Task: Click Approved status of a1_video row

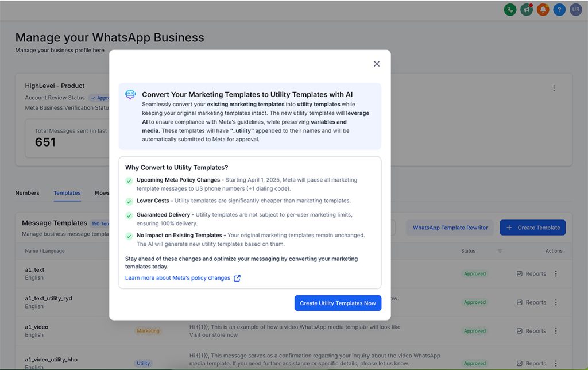Action: pyautogui.click(x=475, y=331)
